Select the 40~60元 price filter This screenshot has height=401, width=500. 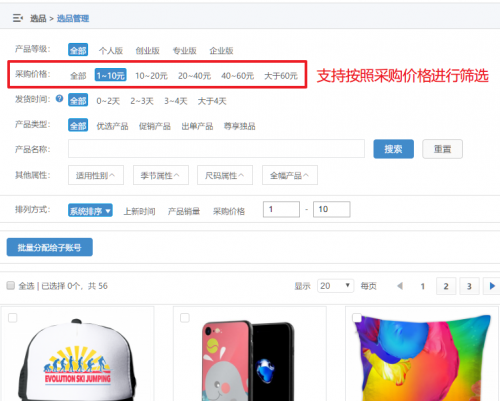tap(237, 76)
